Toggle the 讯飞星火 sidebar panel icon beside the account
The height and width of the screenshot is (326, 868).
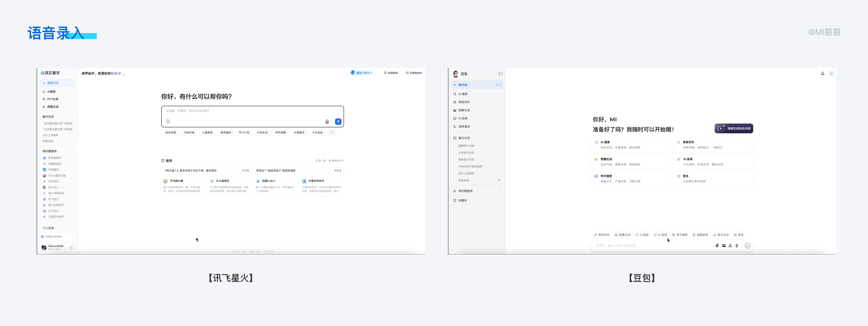pyautogui.click(x=72, y=248)
